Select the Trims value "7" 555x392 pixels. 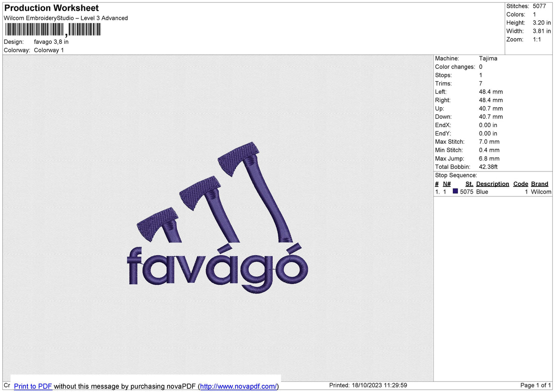pyautogui.click(x=481, y=83)
